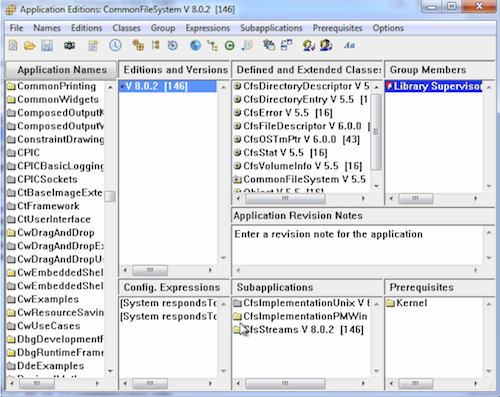Open the Options menu
Viewport: 500px width, 397px height.
pyautogui.click(x=388, y=28)
